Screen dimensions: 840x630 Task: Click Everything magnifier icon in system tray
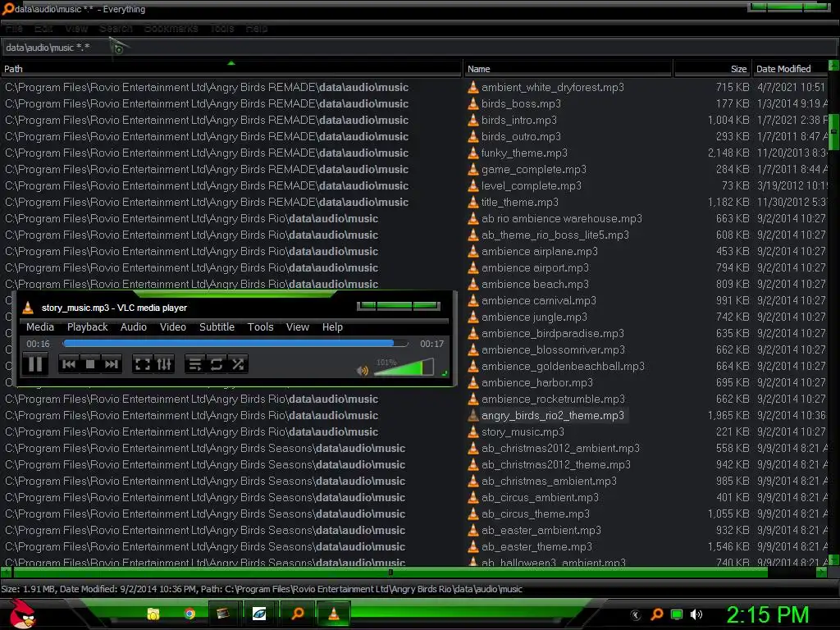[x=657, y=614]
